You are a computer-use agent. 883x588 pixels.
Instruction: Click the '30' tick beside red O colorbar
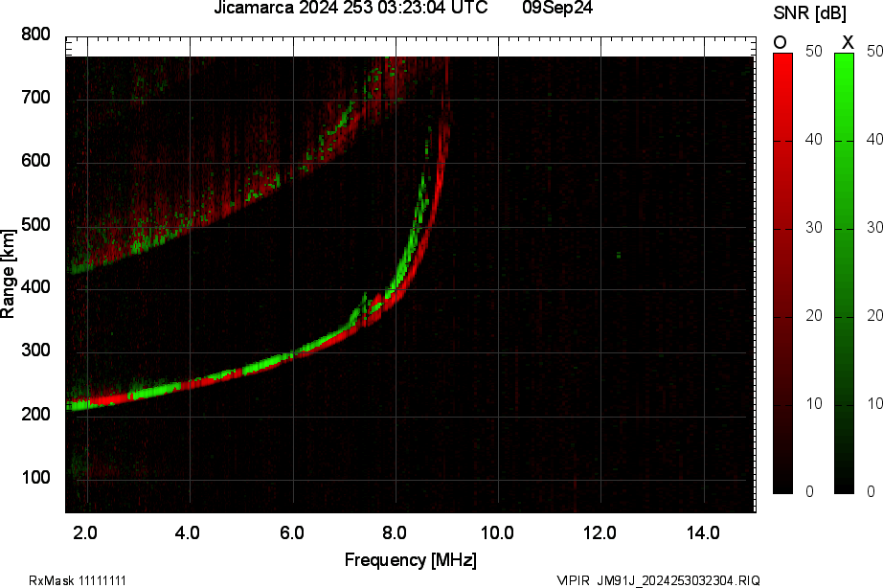point(813,228)
